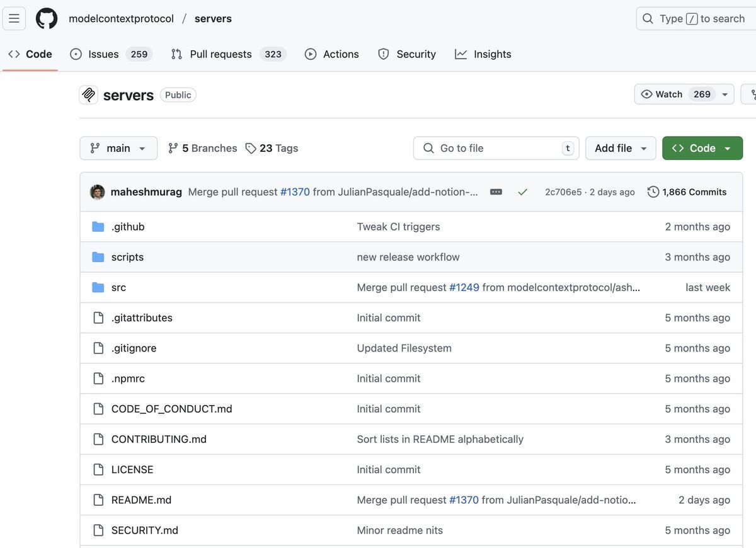
Task: Switch to the Code tab
Action: point(30,54)
